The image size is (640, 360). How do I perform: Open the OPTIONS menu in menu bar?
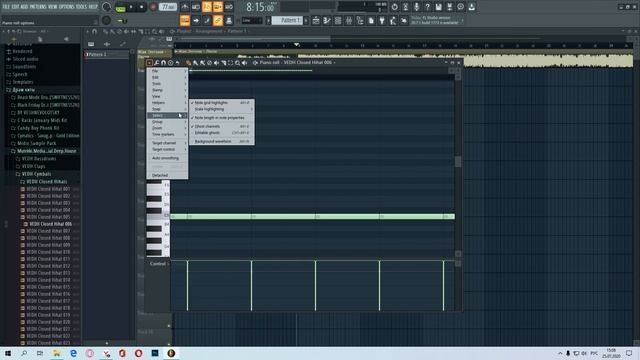click(x=67, y=7)
